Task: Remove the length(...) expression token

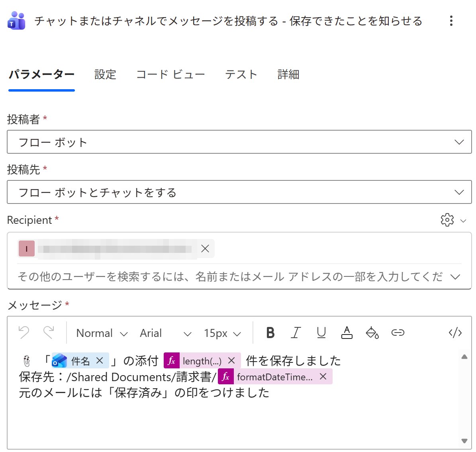Action: (231, 361)
